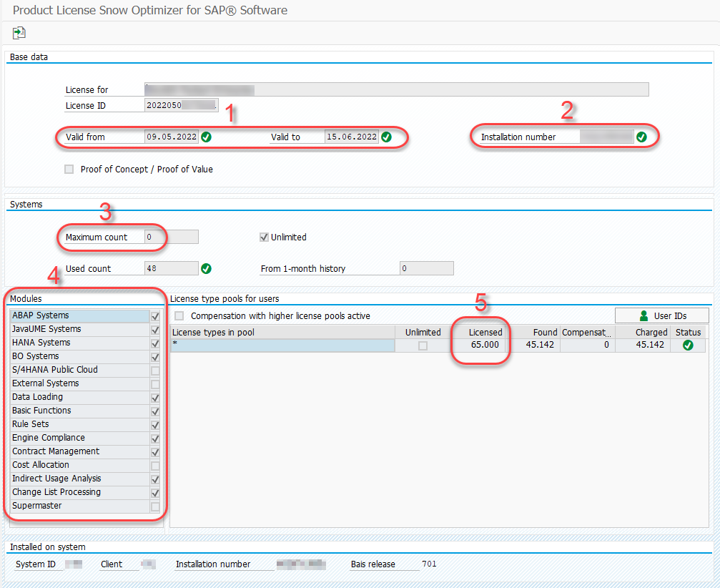Enable External Systems module checkbox

[155, 384]
